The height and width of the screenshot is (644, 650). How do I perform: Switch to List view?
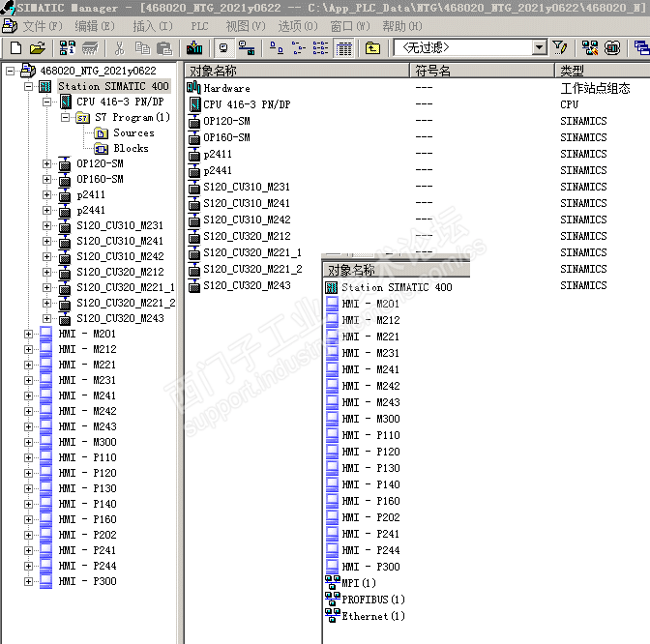click(320, 48)
